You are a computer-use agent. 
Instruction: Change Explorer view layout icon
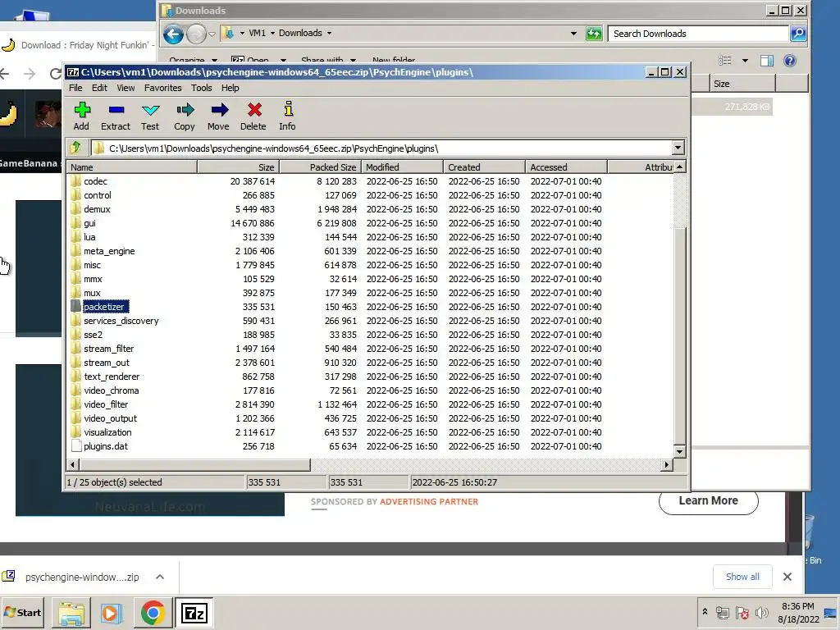pos(725,61)
